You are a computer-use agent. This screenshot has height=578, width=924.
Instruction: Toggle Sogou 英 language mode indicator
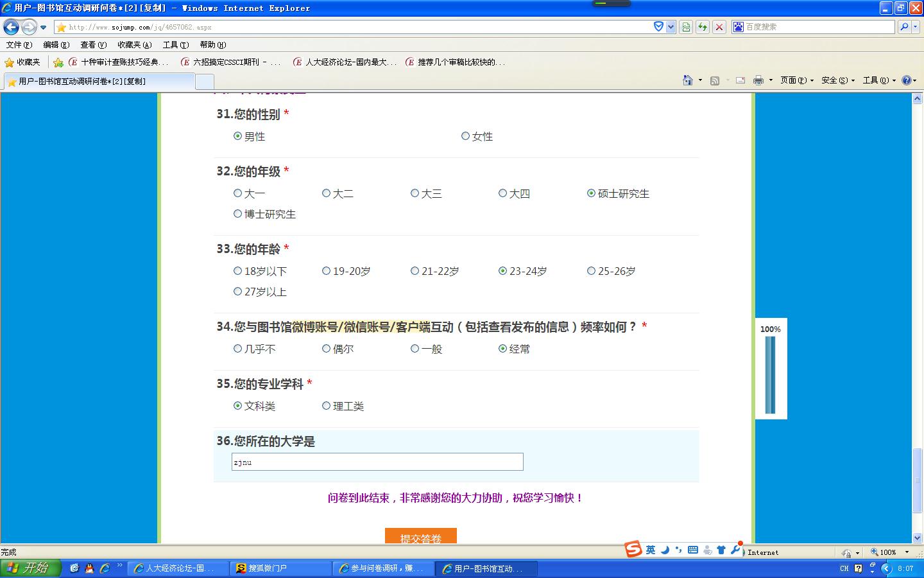651,550
